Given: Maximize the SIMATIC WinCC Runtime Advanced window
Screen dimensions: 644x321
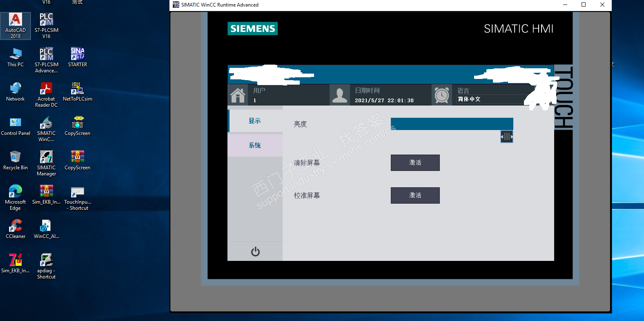Looking at the screenshot, I should pyautogui.click(x=584, y=4).
